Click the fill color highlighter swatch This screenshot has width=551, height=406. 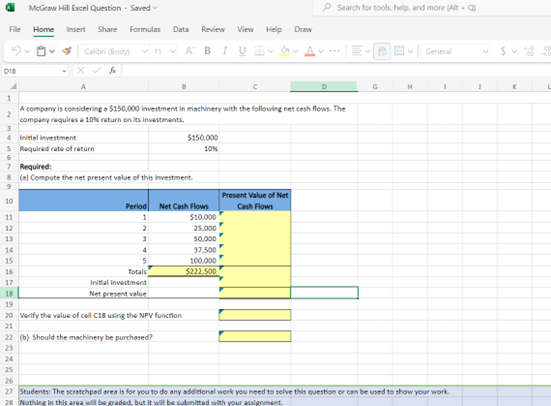click(285, 51)
